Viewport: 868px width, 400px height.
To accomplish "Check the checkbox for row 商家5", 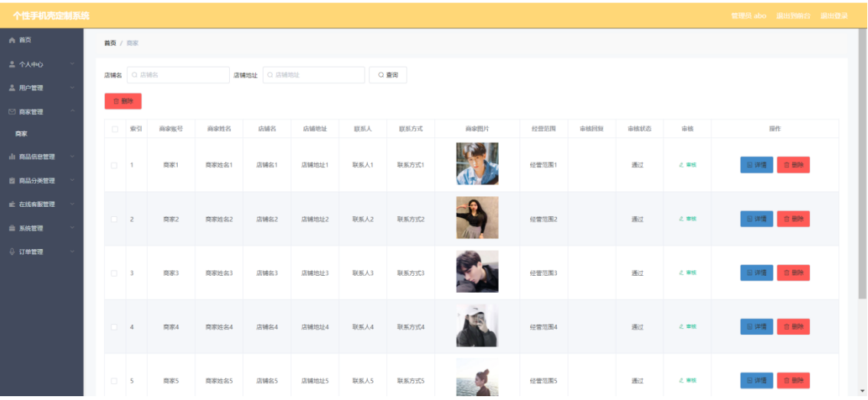I will [x=115, y=381].
